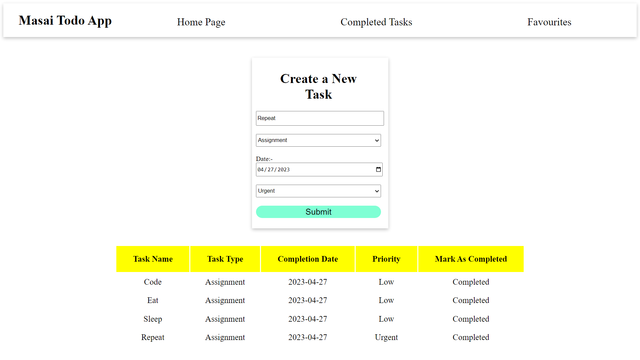Click the task name field containing Repeat
This screenshot has width=640, height=360.
[320, 118]
